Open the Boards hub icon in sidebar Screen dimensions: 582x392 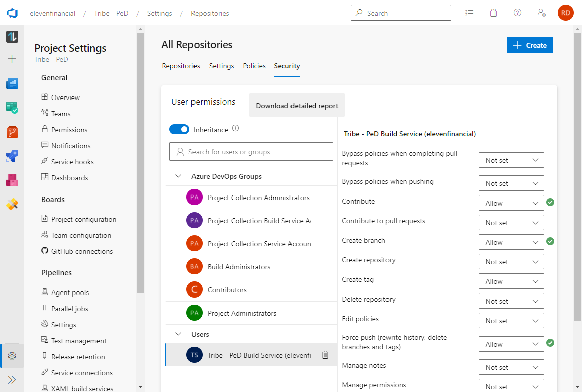pos(12,107)
